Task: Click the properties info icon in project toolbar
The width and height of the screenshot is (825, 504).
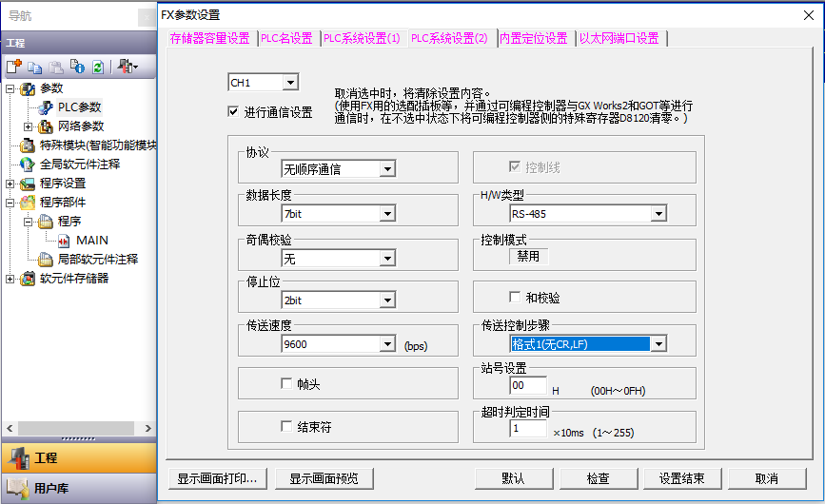Action: coord(78,67)
